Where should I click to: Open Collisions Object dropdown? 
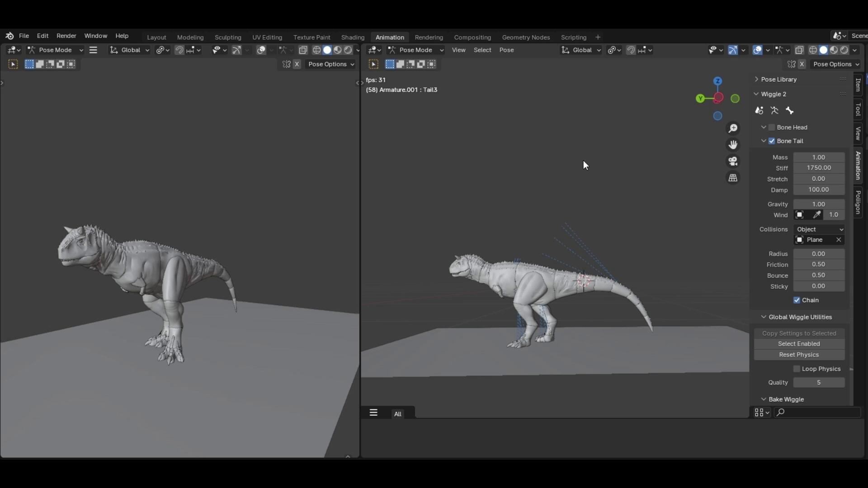click(x=819, y=230)
